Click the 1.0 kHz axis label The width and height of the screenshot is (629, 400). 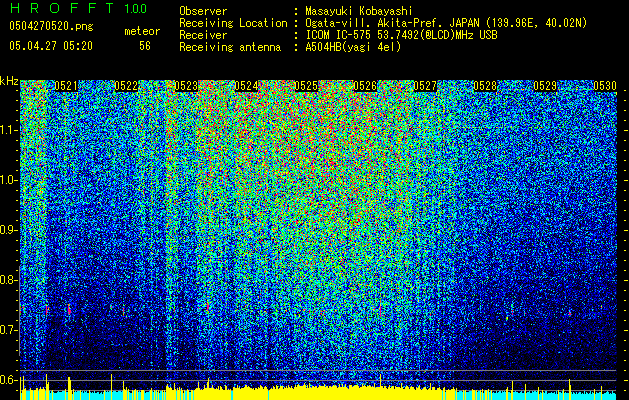pos(9,180)
